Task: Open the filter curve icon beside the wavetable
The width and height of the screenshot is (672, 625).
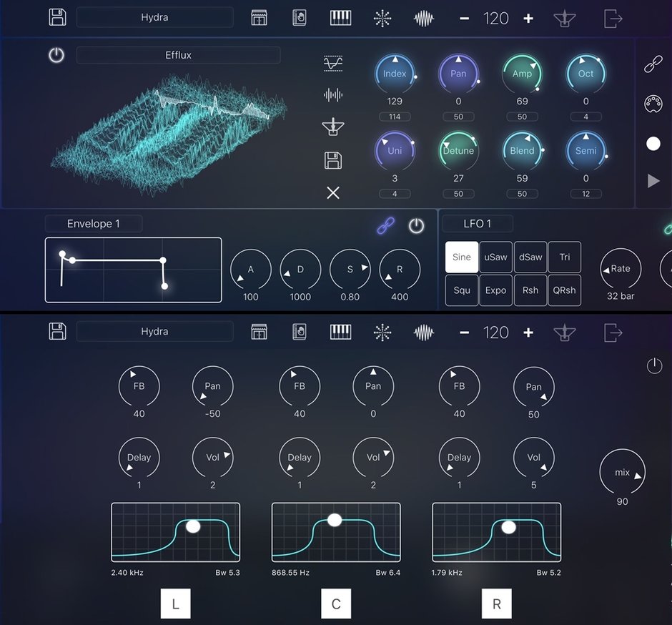Action: click(x=332, y=63)
